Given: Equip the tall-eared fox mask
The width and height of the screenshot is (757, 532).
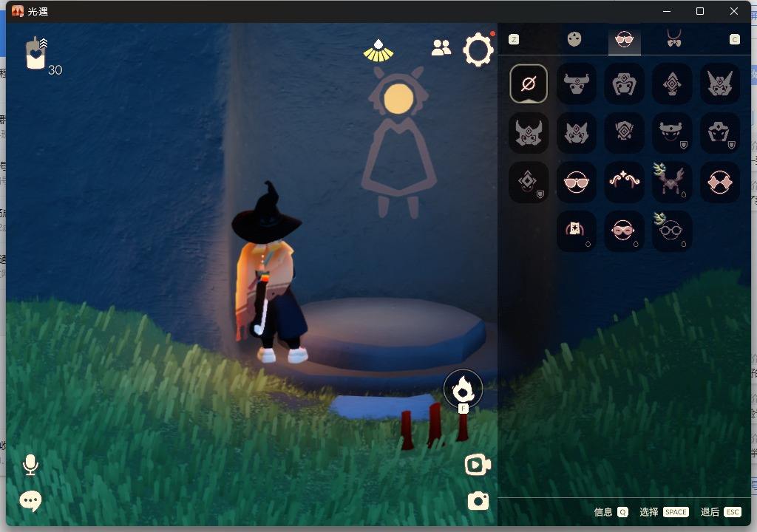Looking at the screenshot, I should (x=719, y=83).
